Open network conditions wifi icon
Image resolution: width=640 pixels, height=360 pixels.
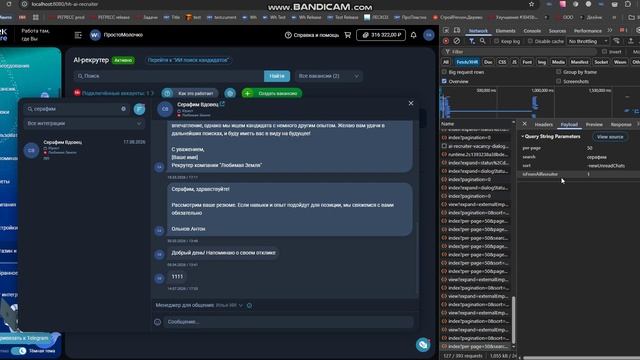[617, 41]
